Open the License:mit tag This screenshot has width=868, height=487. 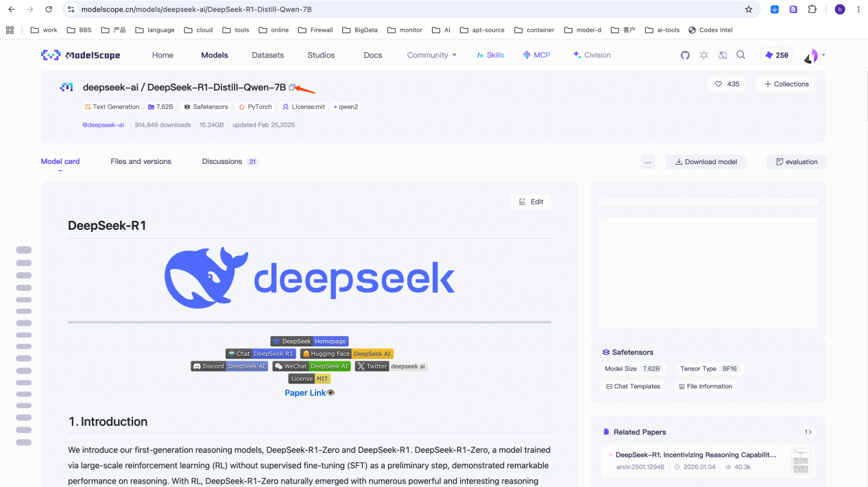(x=304, y=107)
